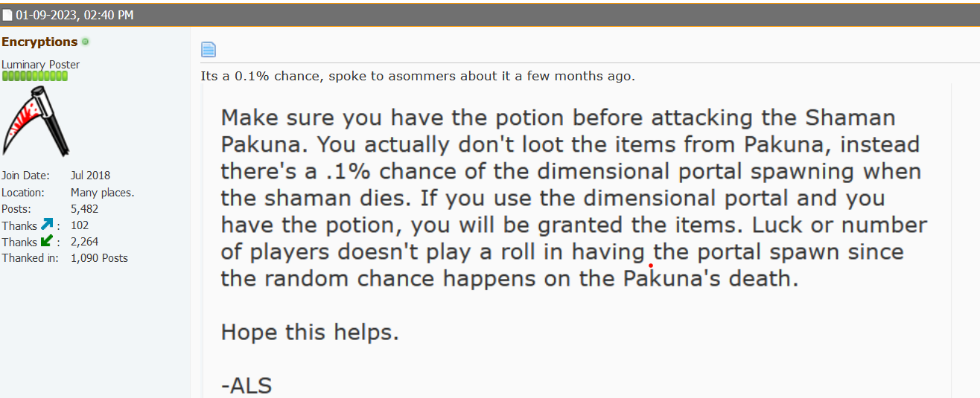The height and width of the screenshot is (398, 980).
Task: Click the Thanks received count 2,264
Action: 84,242
